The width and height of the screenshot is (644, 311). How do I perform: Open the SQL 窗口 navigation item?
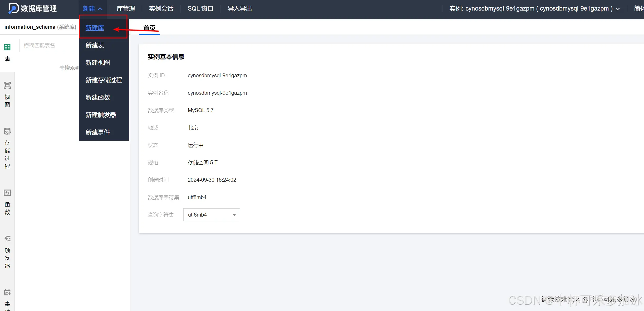[200, 8]
